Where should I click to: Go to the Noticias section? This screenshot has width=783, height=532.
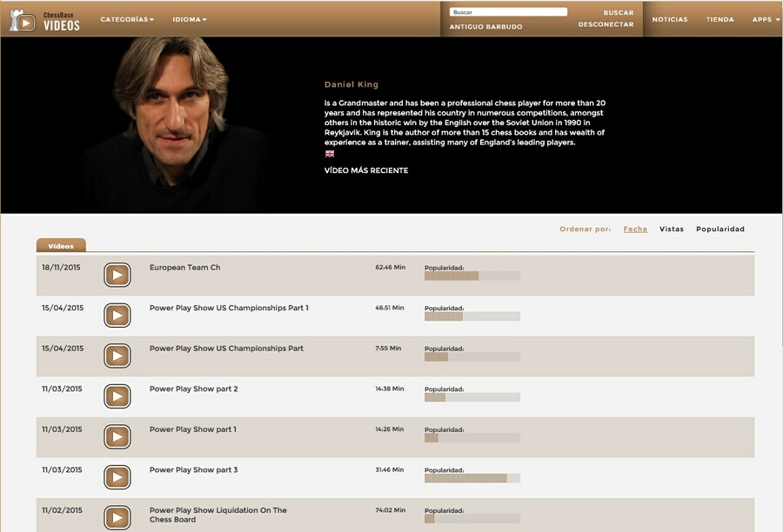pyautogui.click(x=670, y=19)
